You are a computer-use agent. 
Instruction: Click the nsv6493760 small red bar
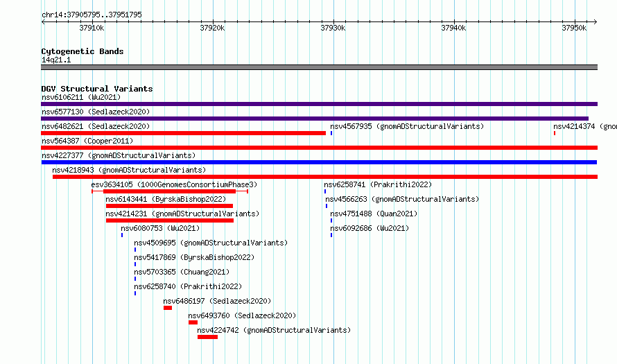(193, 322)
